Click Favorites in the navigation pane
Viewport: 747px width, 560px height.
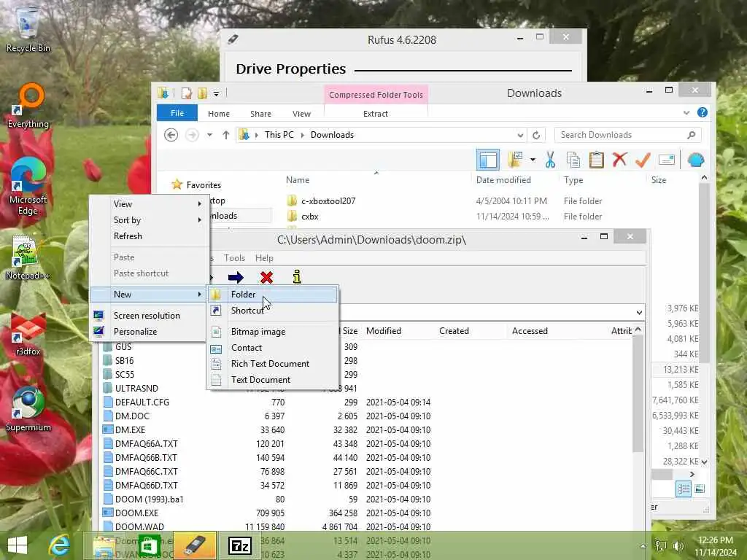204,184
